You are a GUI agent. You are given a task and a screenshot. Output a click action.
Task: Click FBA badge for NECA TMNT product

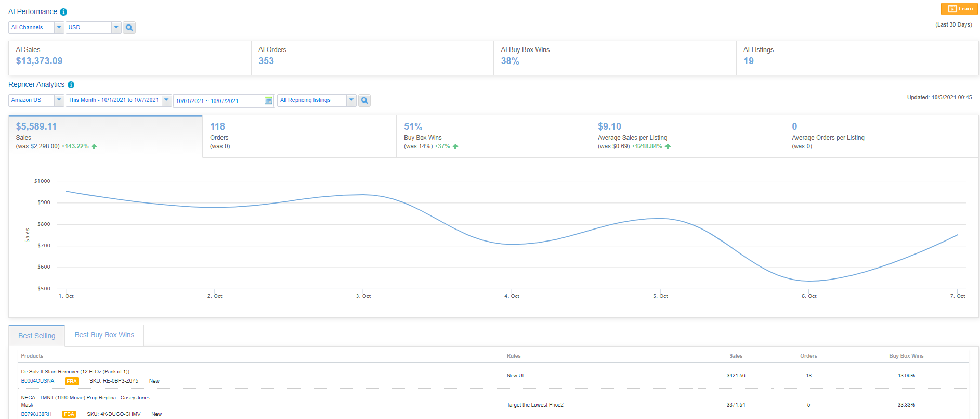click(x=69, y=415)
